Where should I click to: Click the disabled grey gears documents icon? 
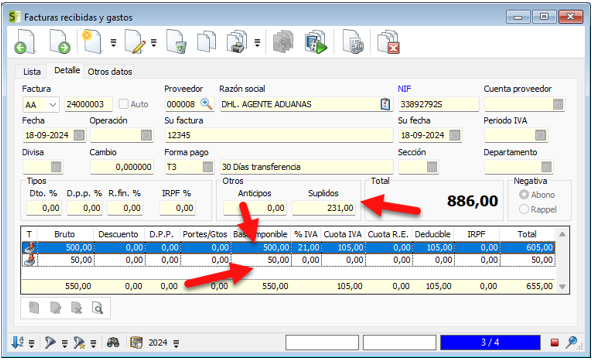[283, 42]
